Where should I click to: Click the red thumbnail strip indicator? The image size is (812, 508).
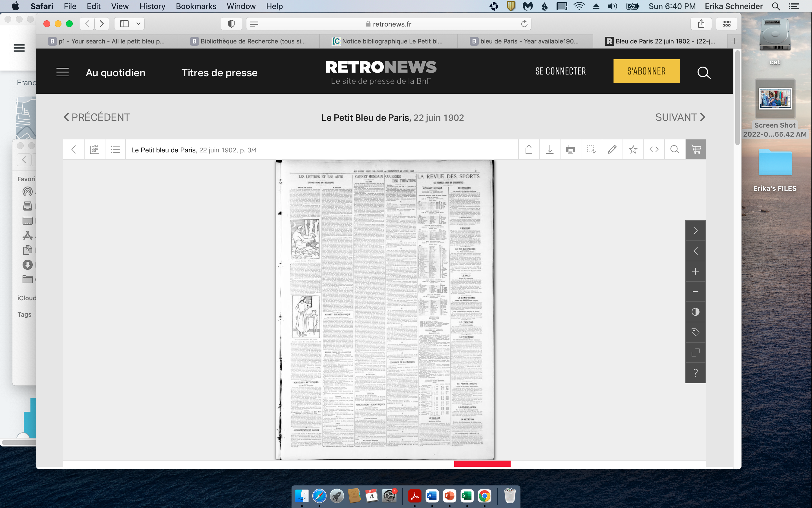coord(482,464)
